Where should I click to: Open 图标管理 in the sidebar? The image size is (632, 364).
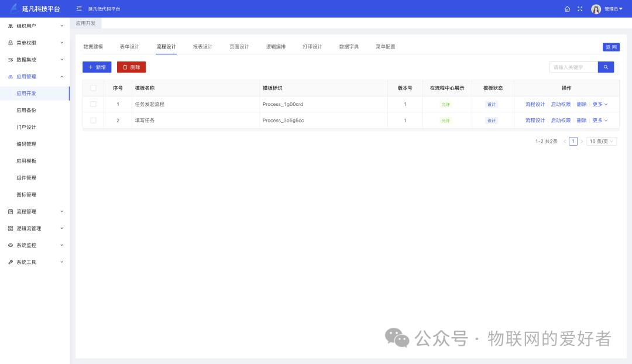click(26, 195)
